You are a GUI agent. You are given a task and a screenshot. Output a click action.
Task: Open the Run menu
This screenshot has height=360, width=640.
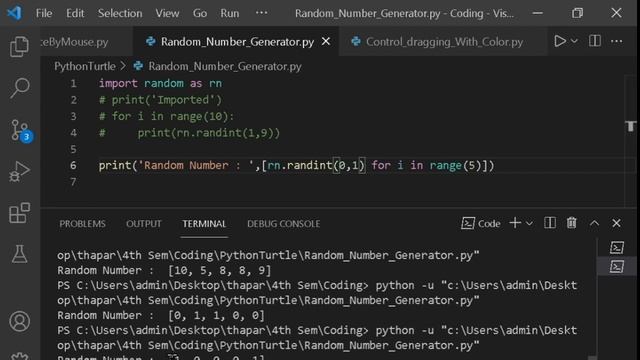pyautogui.click(x=230, y=13)
